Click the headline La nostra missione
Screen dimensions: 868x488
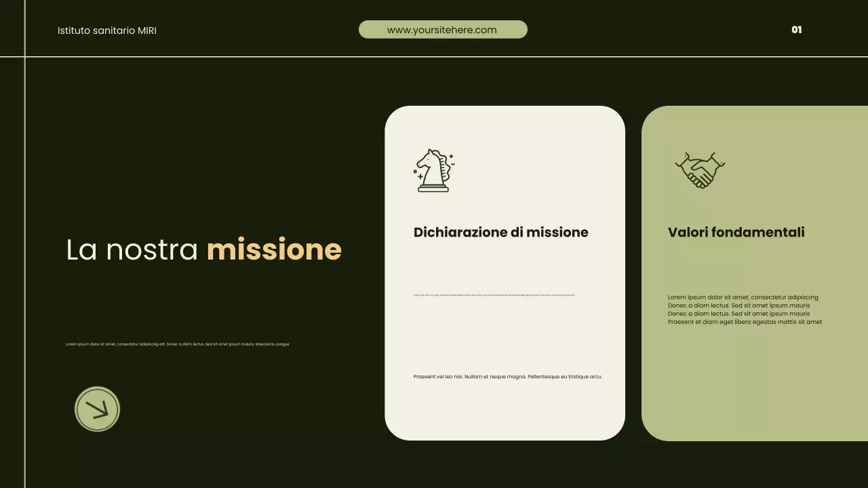pyautogui.click(x=203, y=249)
